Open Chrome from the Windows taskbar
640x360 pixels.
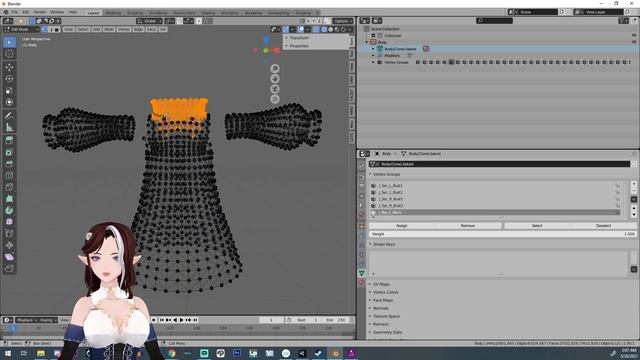(172, 353)
